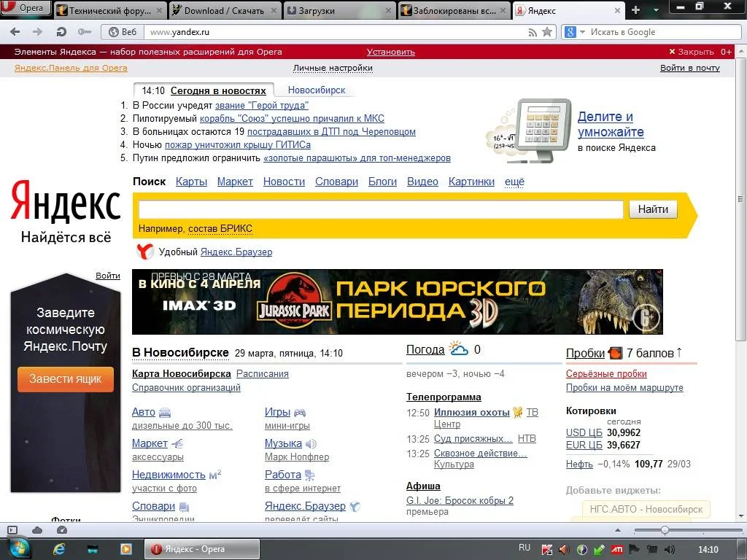Focus the Искать в Google search field
Image resolution: width=747 pixels, height=560 pixels.
pyautogui.click(x=664, y=32)
